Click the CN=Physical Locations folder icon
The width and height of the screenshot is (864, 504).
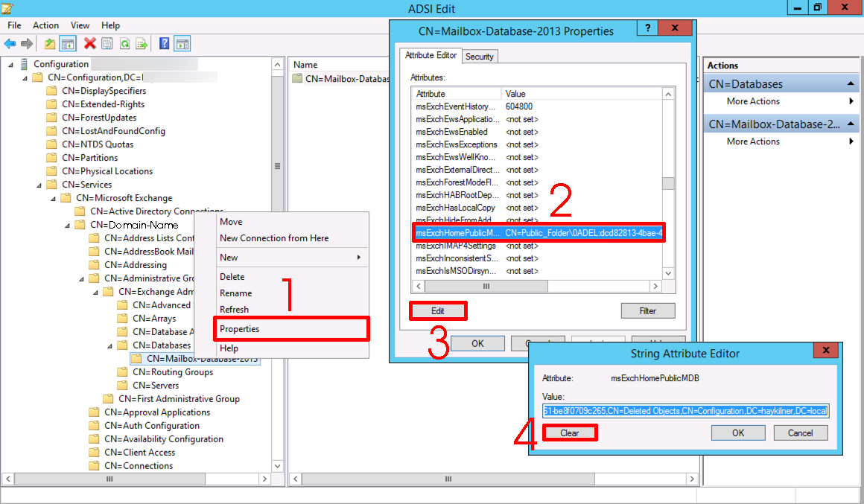pos(52,170)
